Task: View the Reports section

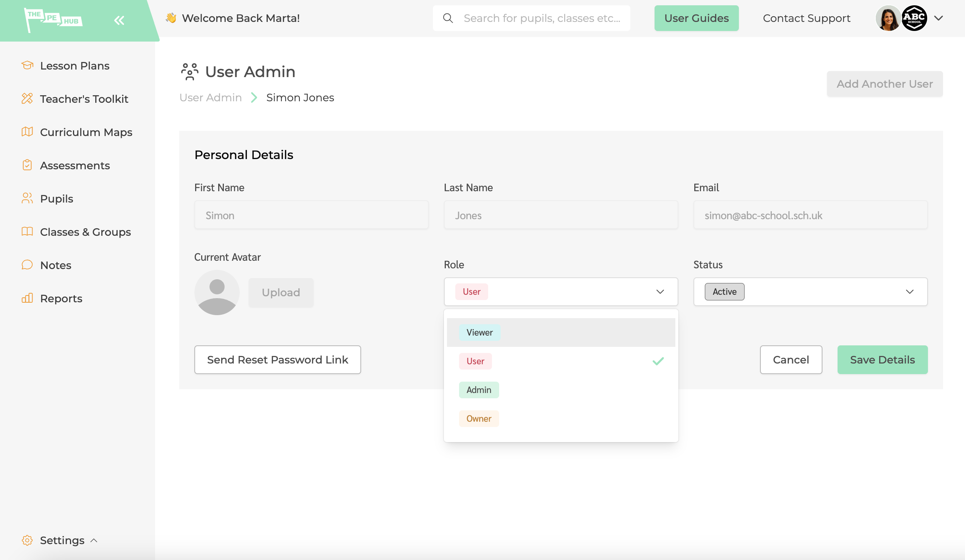Action: click(61, 298)
